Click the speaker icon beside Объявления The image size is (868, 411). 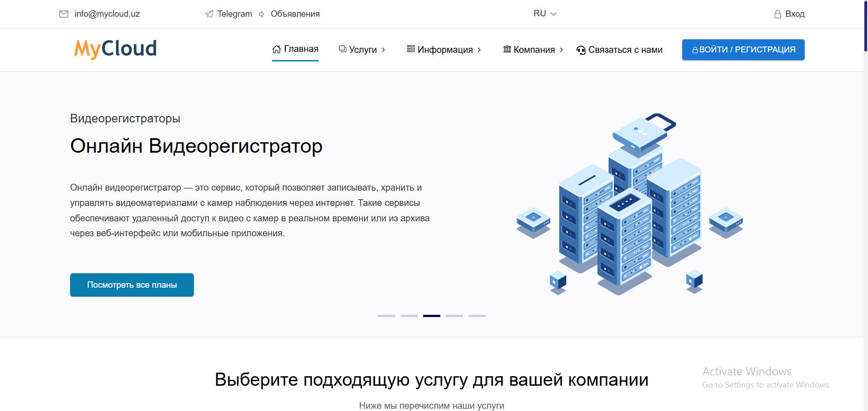pos(261,14)
